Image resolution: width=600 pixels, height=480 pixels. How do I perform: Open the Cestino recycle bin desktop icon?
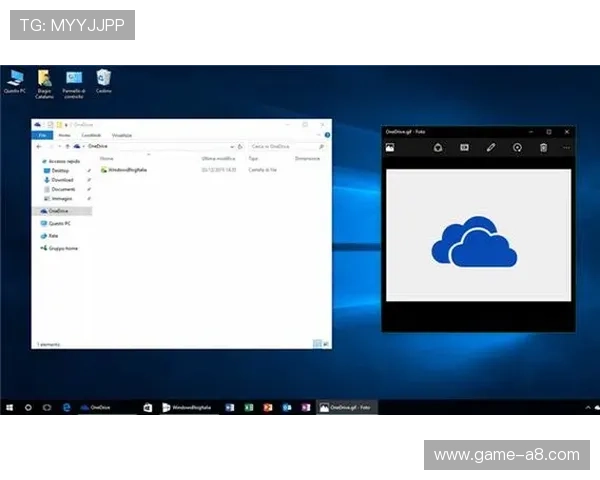pos(103,79)
